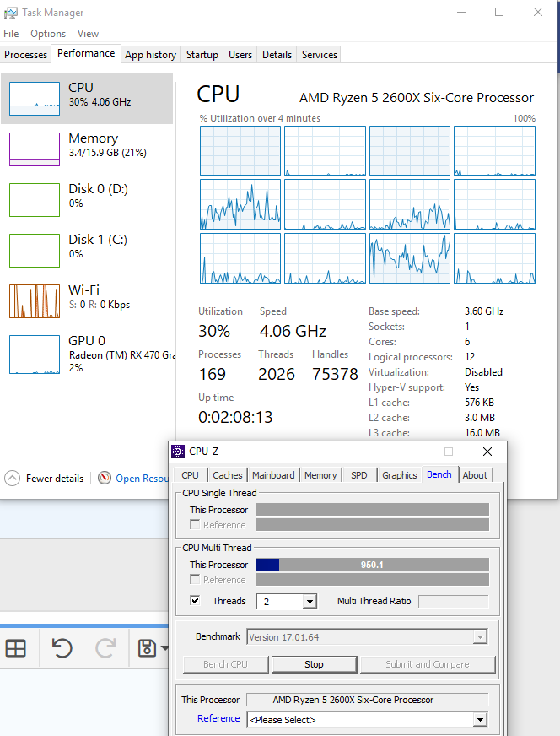Click the Bench CPU button
This screenshot has height=736, width=560.
click(225, 664)
